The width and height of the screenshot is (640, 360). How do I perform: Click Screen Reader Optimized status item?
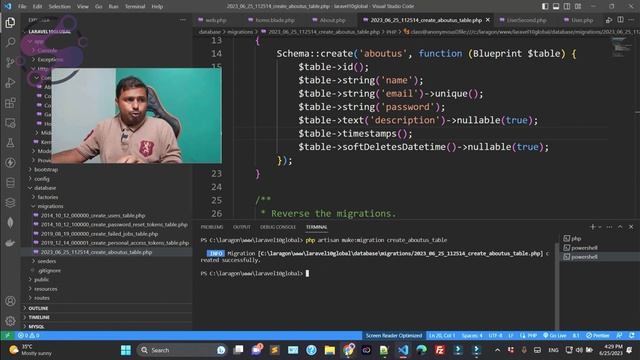pos(393,336)
